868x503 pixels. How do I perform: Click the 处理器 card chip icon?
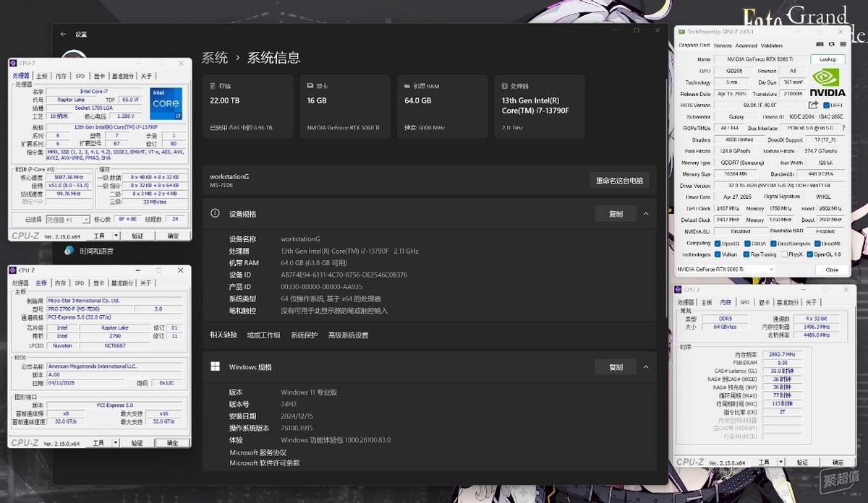click(505, 86)
